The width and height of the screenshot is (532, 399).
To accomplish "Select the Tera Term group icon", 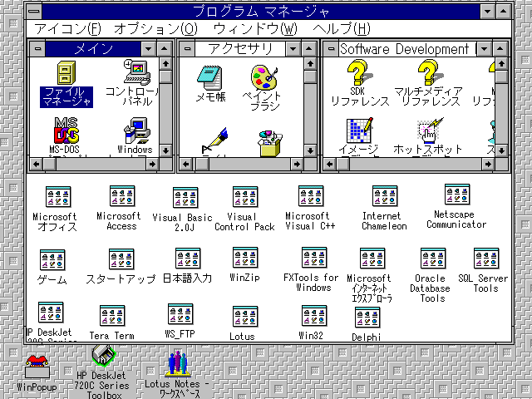I will click(112, 317).
